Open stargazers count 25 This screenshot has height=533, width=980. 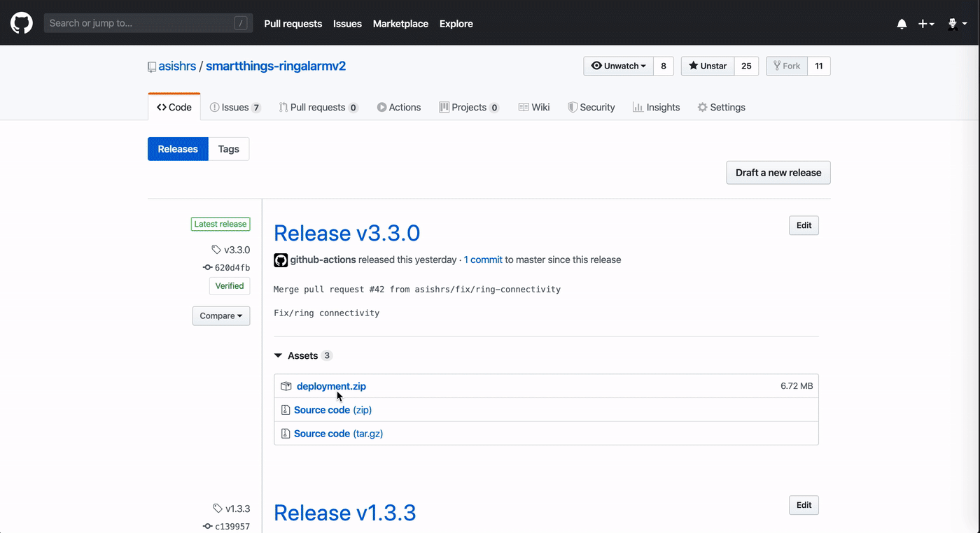746,66
